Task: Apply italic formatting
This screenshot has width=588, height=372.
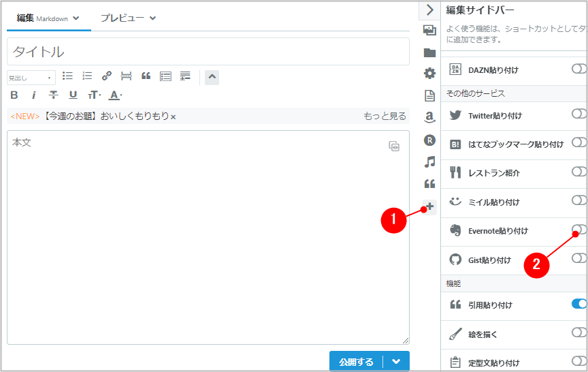Action: [34, 95]
